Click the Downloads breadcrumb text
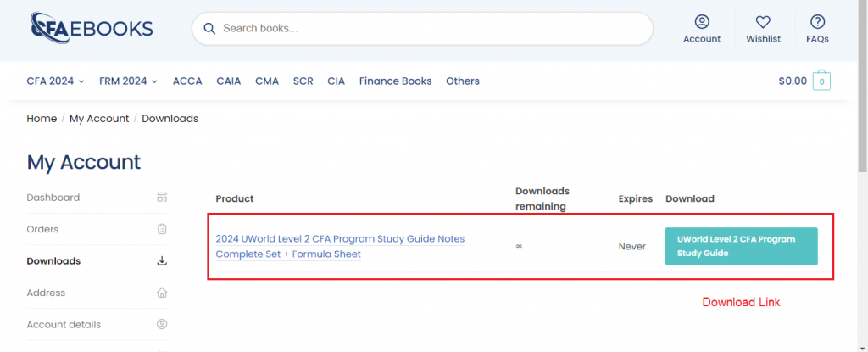 (170, 118)
